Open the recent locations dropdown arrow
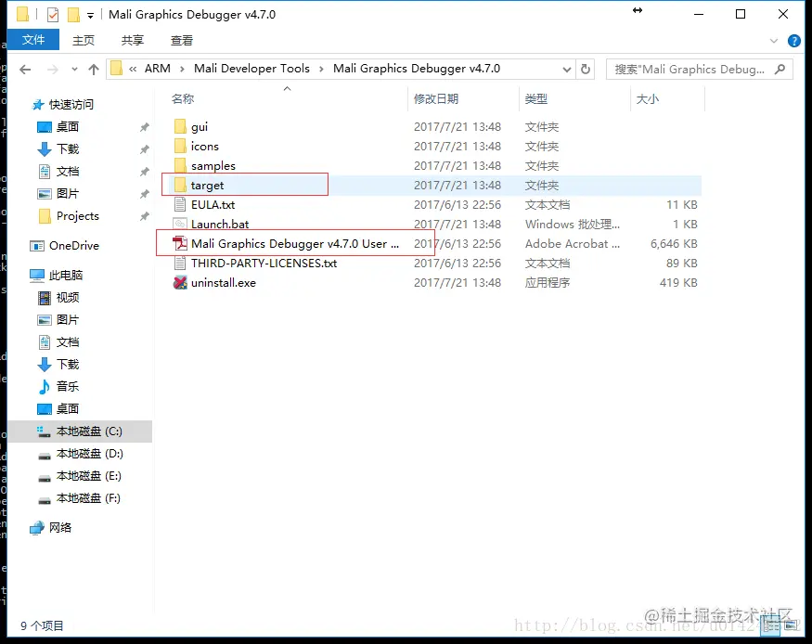 pyautogui.click(x=74, y=70)
